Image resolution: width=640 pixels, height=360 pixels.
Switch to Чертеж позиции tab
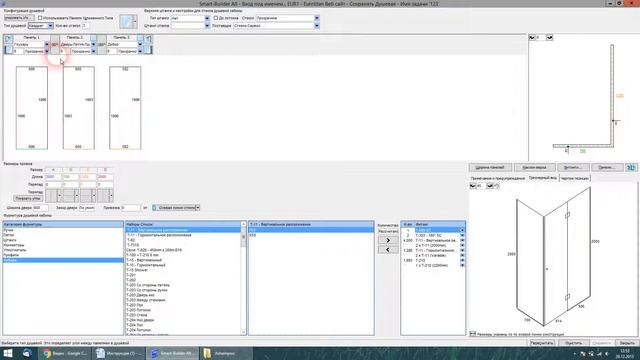coord(575,178)
